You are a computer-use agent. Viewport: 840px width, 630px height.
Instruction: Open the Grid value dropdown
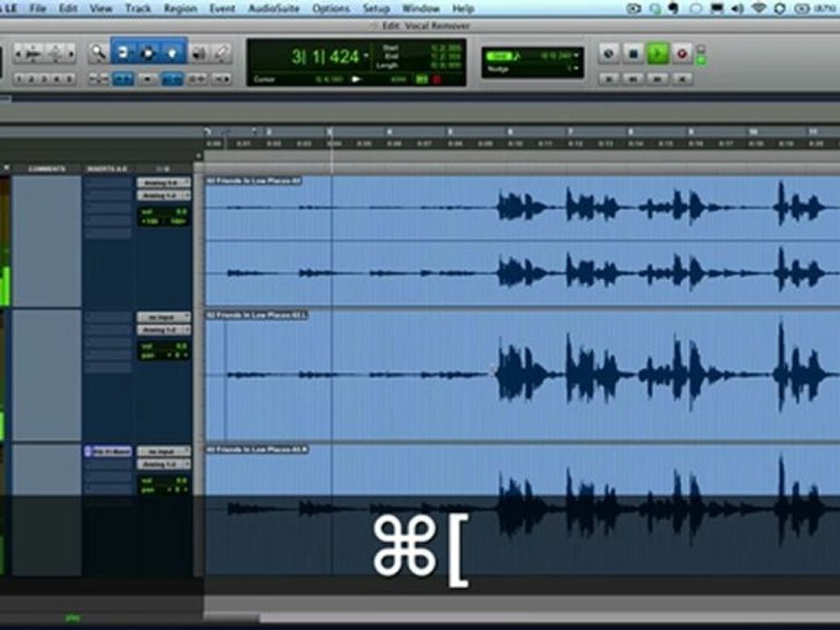577,55
